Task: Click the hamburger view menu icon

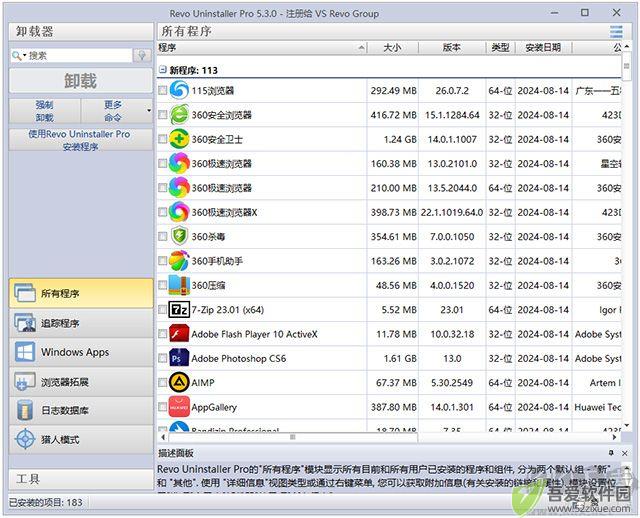Action: point(616,31)
